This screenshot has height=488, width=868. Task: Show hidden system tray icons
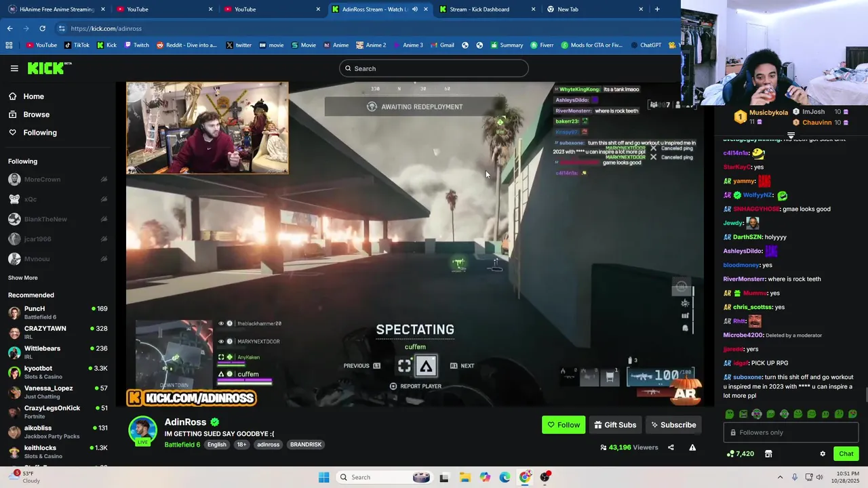pyautogui.click(x=780, y=477)
